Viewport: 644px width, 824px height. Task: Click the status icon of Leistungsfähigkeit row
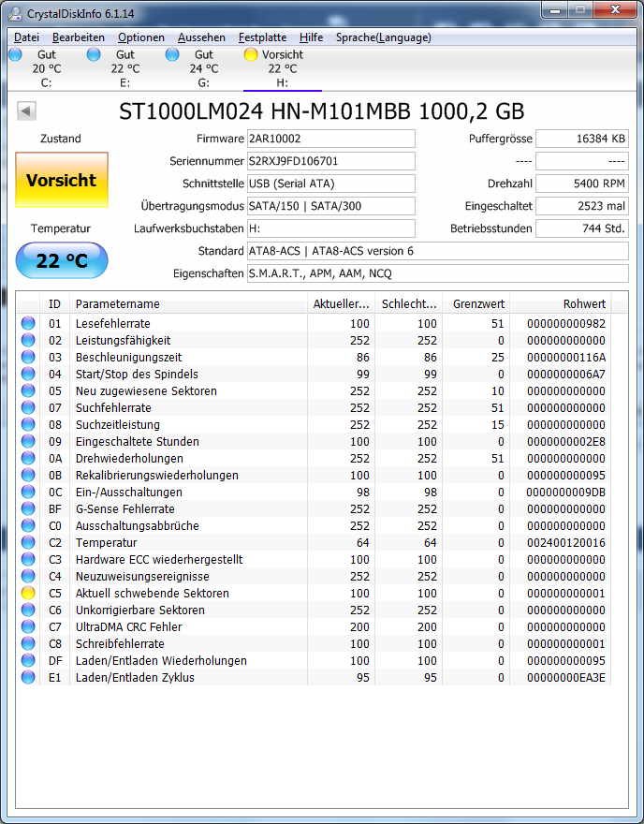coord(28,340)
